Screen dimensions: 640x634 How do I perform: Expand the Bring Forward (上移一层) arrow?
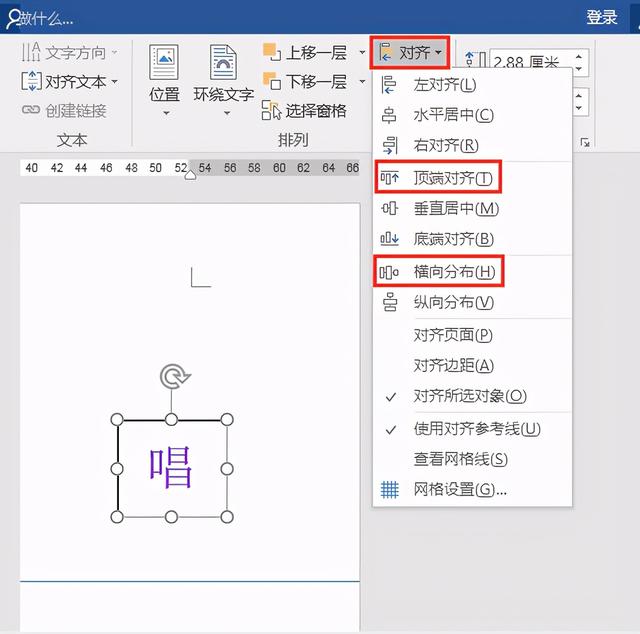pyautogui.click(x=362, y=52)
